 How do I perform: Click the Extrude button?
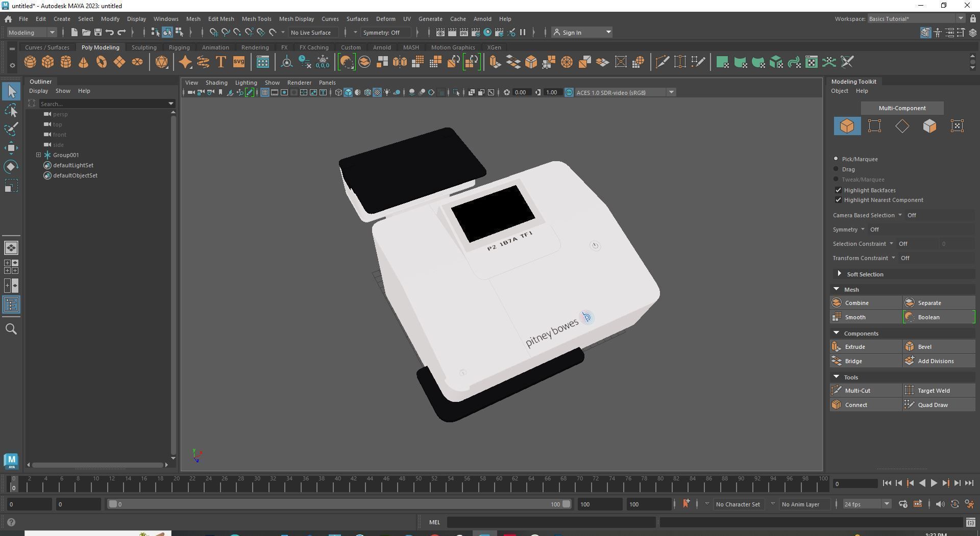866,347
